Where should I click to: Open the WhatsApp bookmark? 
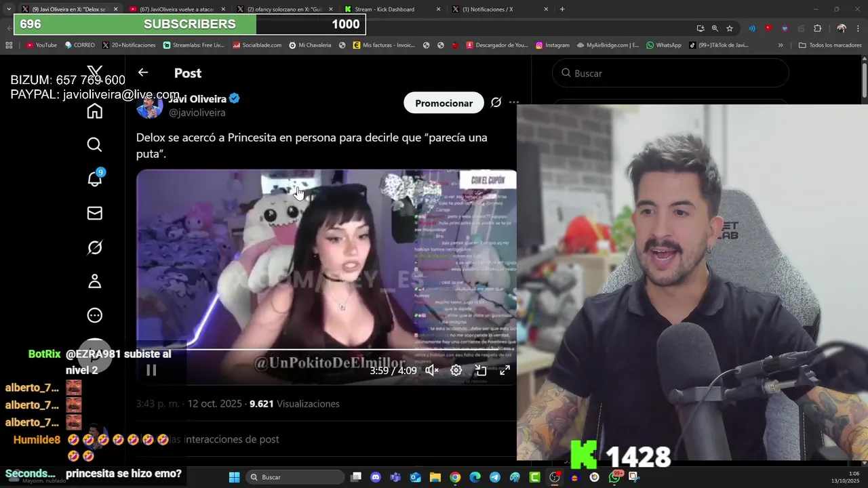pyautogui.click(x=664, y=45)
